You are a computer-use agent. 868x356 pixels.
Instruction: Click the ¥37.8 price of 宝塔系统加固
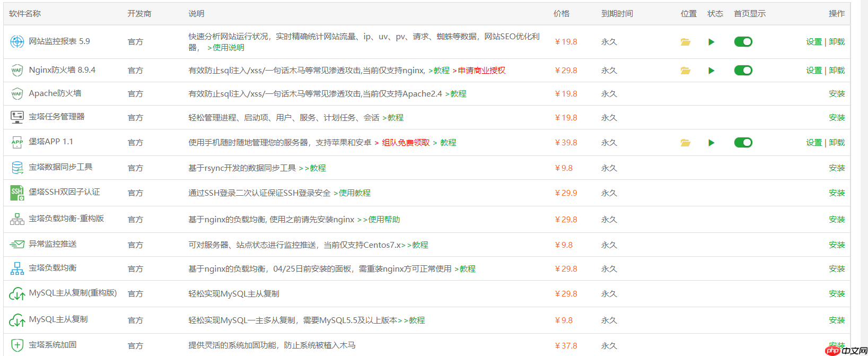coord(566,346)
